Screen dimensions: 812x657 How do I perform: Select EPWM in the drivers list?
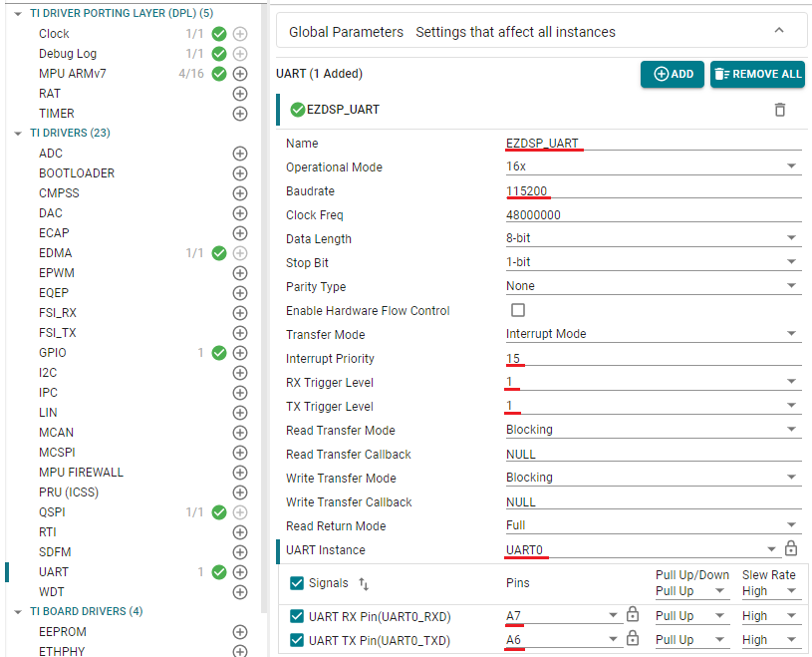[57, 273]
